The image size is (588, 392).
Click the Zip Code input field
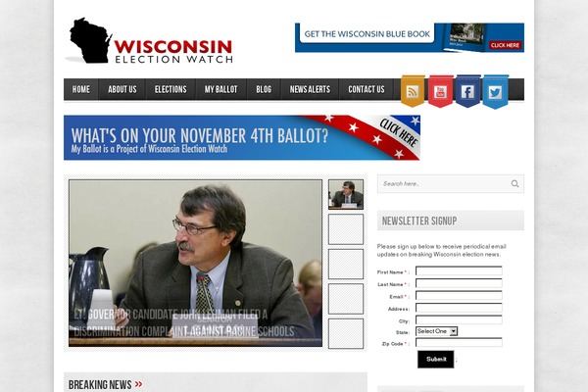[459, 342]
